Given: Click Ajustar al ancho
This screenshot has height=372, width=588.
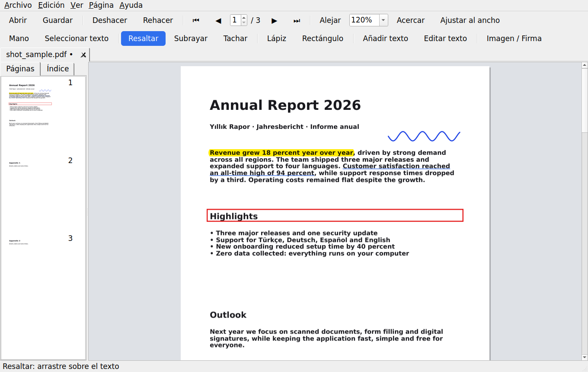Looking at the screenshot, I should [470, 20].
